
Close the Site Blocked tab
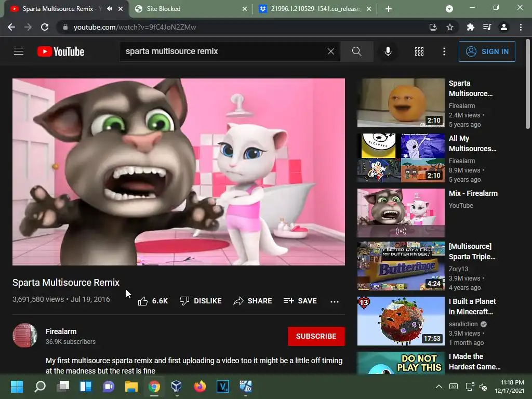coord(245,9)
